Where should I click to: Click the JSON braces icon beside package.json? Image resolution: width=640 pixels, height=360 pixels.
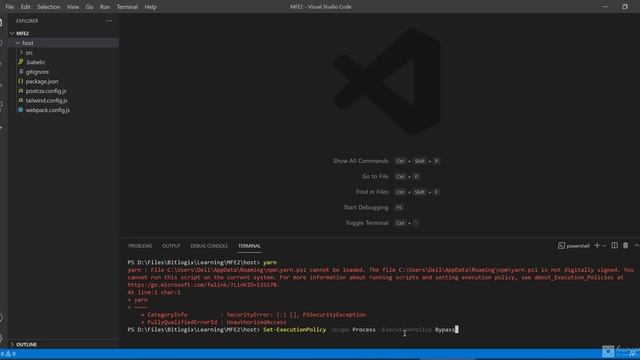[x=20, y=81]
